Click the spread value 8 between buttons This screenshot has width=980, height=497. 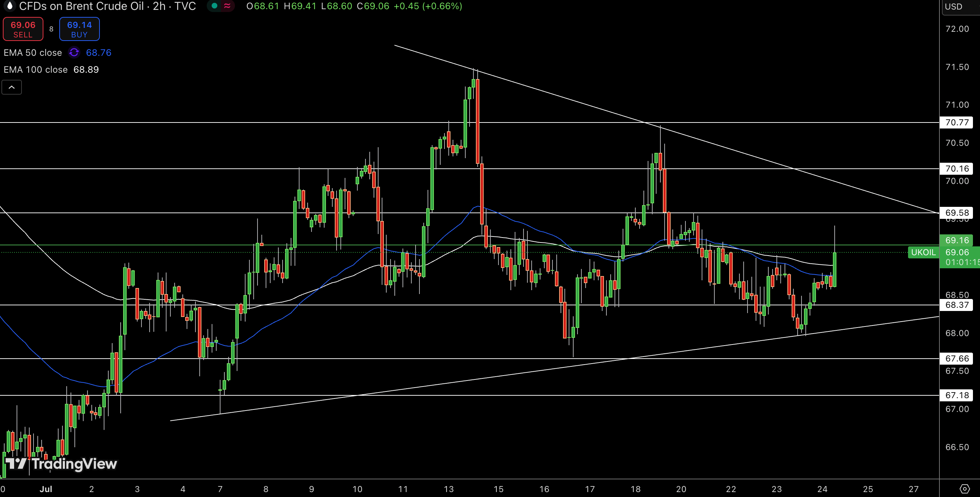[x=52, y=29]
